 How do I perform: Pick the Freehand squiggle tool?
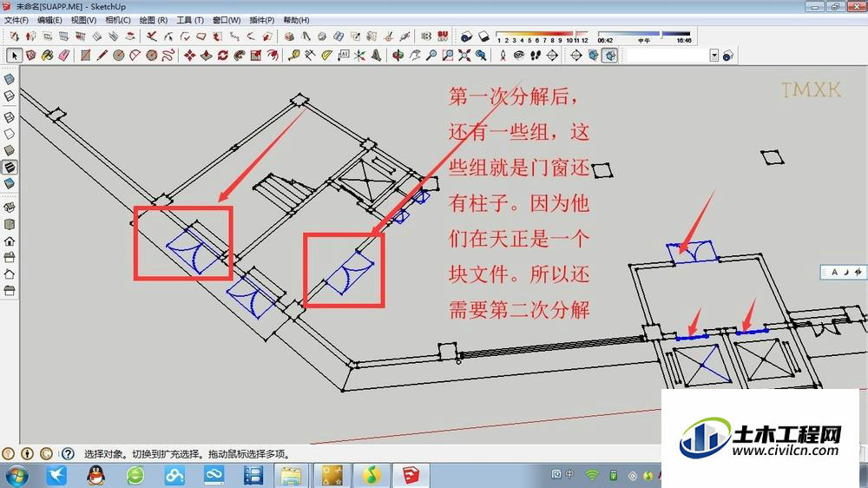tap(168, 56)
